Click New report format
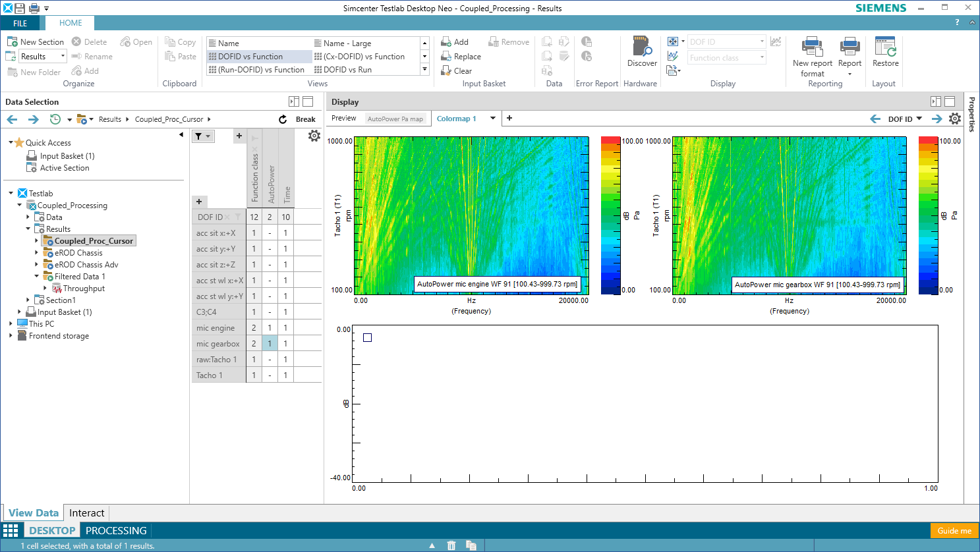 pos(812,57)
